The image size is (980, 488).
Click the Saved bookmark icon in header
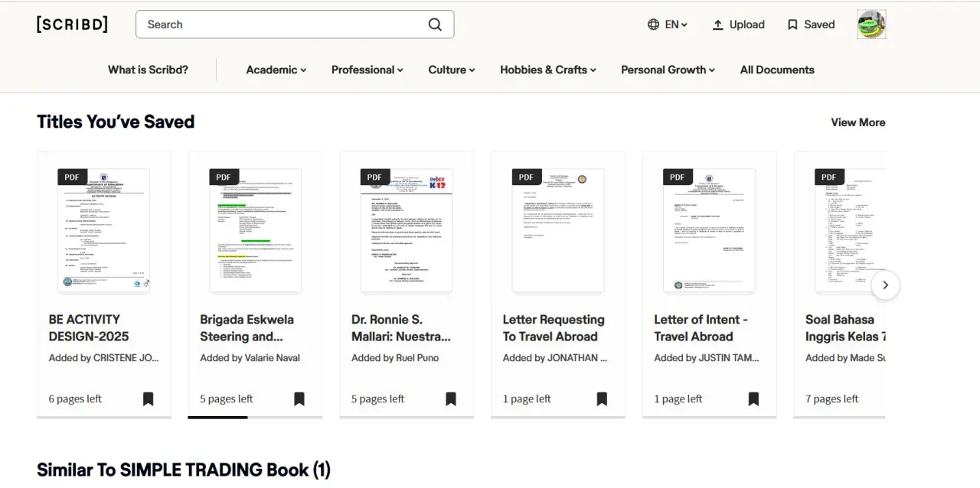tap(792, 24)
